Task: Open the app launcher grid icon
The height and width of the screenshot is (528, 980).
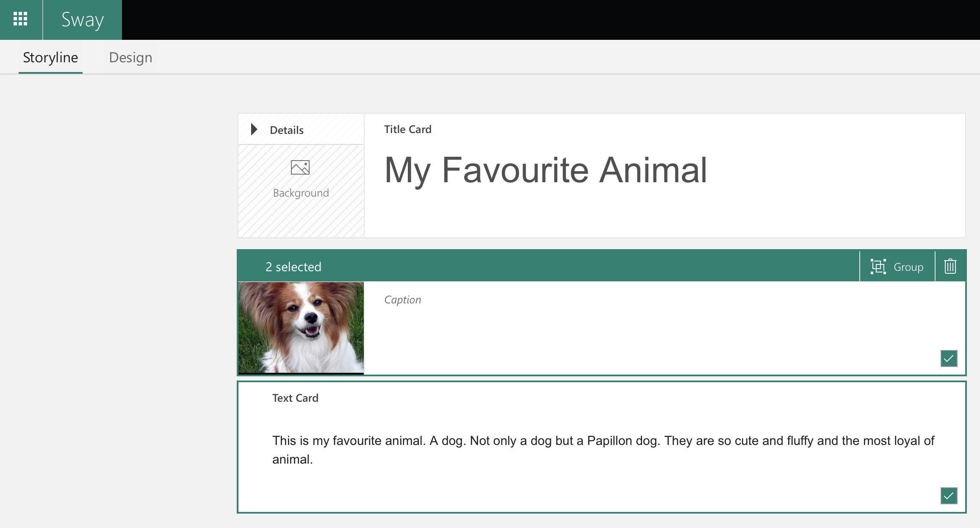Action: click(20, 19)
